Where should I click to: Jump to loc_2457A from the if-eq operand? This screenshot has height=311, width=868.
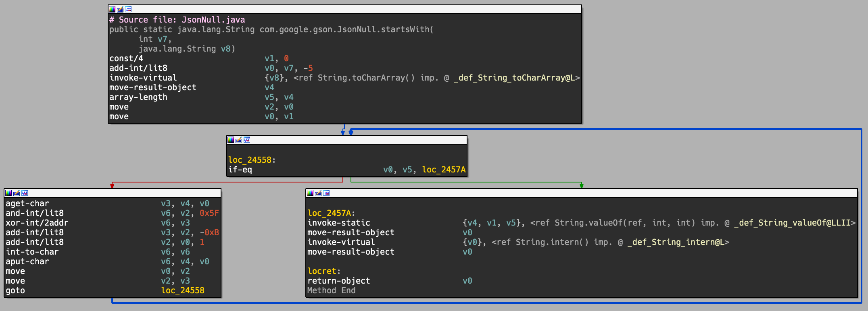(x=444, y=170)
